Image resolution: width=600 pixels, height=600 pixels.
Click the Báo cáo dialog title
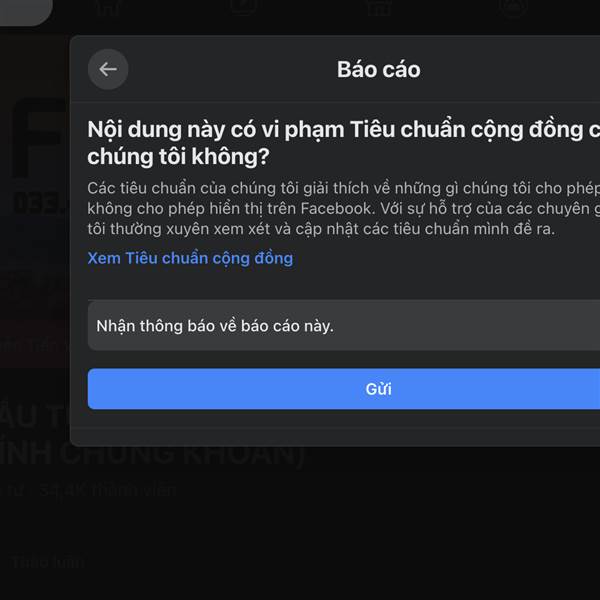(378, 69)
